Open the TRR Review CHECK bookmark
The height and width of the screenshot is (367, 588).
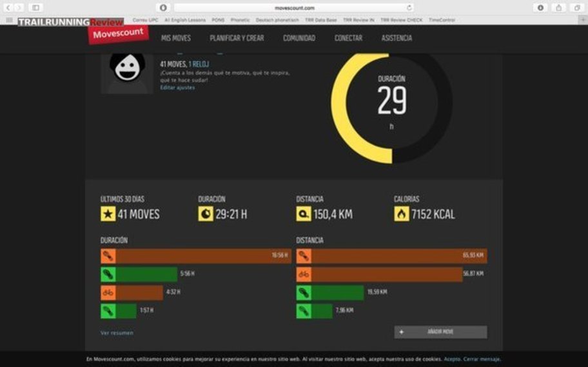tap(401, 20)
